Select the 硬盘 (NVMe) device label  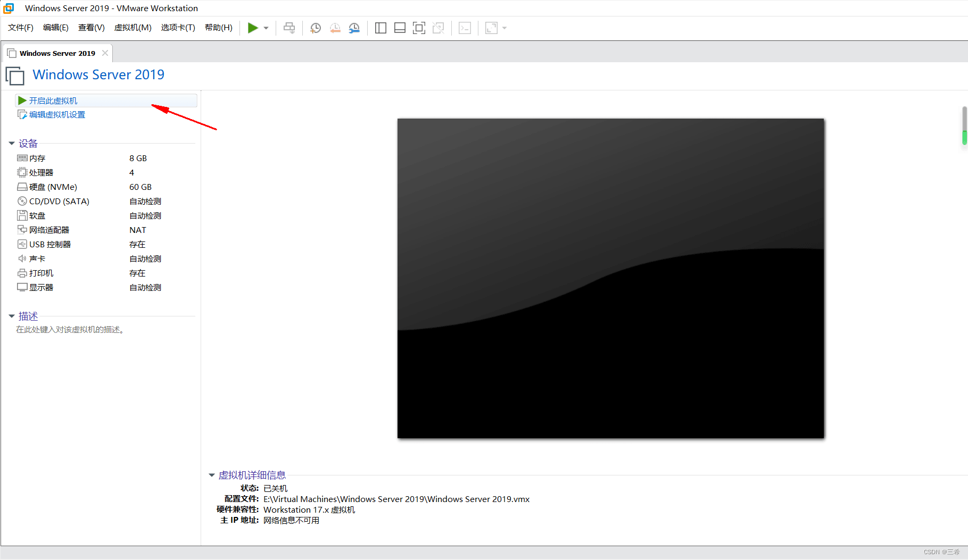(53, 187)
